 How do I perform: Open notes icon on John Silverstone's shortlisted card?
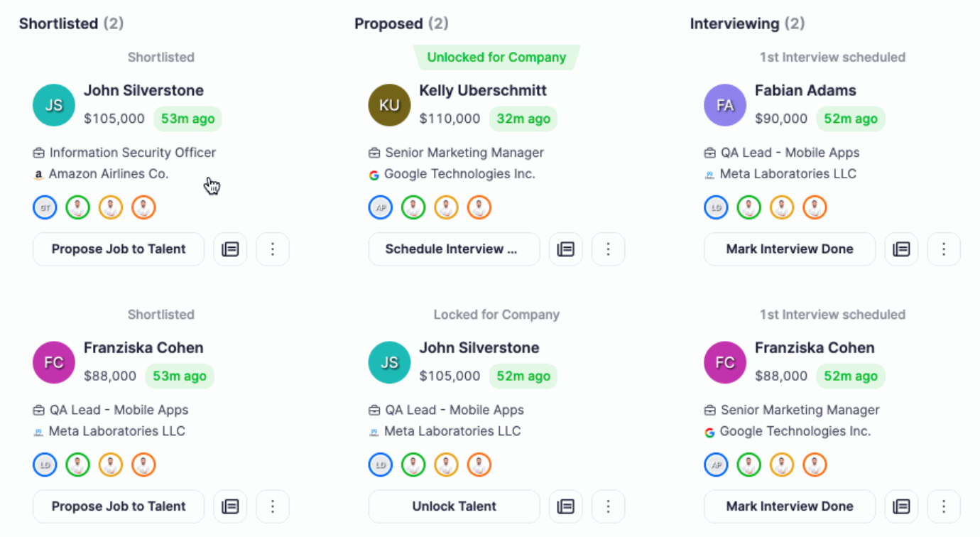click(x=230, y=249)
